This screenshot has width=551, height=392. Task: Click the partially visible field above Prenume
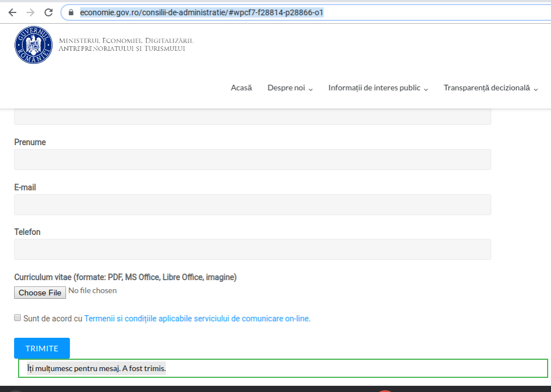click(252, 117)
